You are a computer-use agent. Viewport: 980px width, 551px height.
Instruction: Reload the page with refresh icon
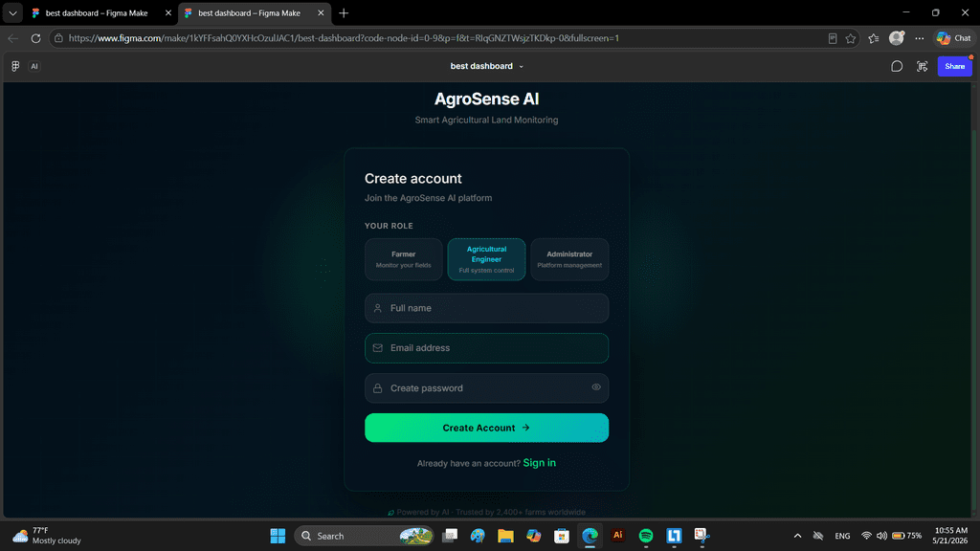tap(35, 38)
